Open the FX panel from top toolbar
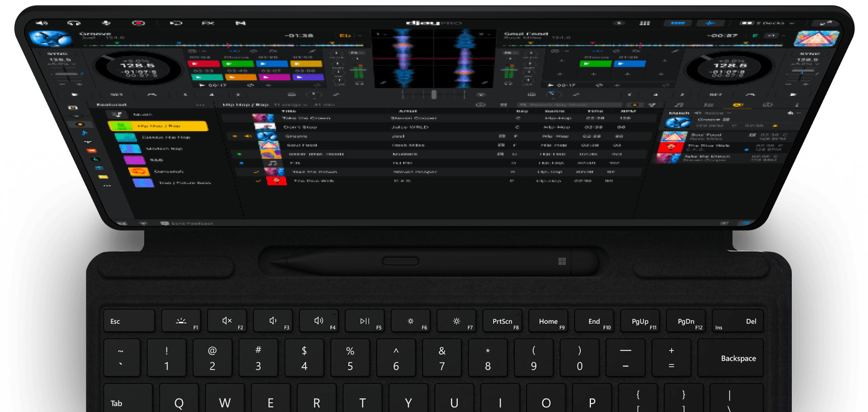Image resolution: width=868 pixels, height=412 pixels. tap(207, 23)
